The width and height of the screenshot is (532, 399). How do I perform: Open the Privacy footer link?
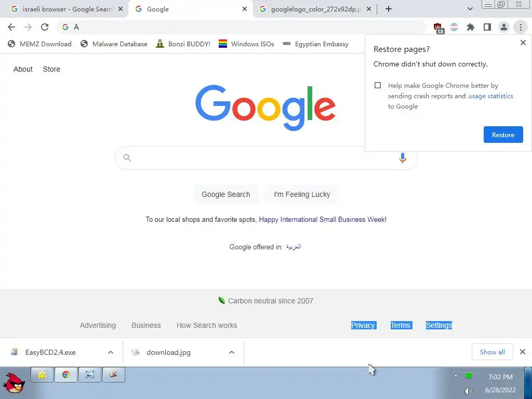(363, 325)
